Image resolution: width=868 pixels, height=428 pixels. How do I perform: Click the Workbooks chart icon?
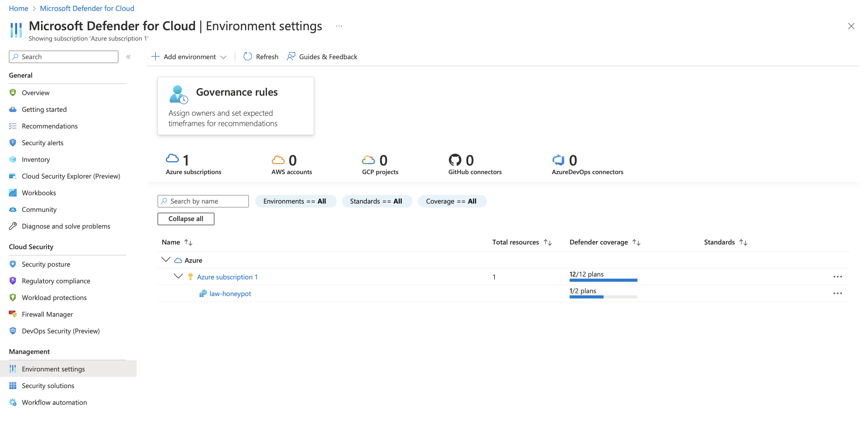click(x=13, y=193)
